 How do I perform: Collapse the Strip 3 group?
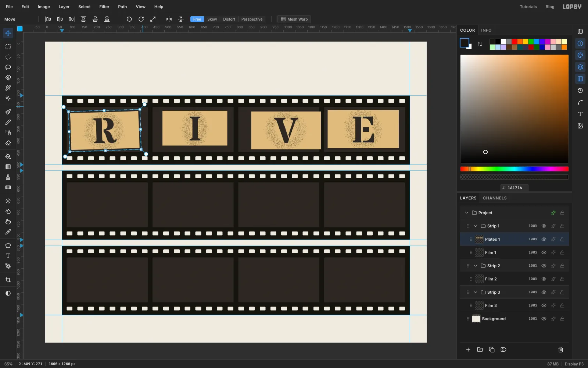point(476,292)
